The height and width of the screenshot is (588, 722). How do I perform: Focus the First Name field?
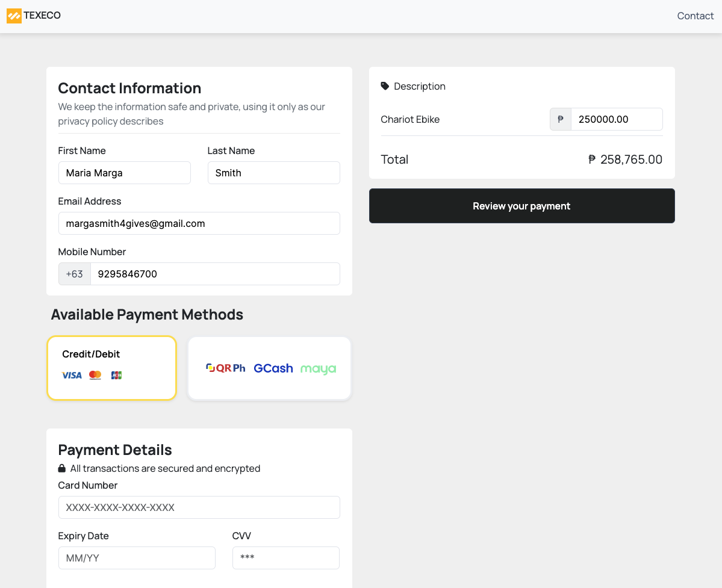pyautogui.click(x=124, y=173)
